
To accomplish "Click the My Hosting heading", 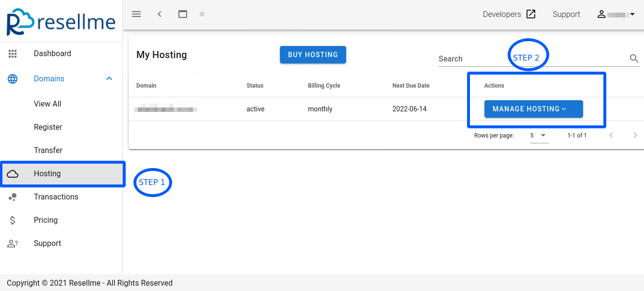I will point(161,55).
